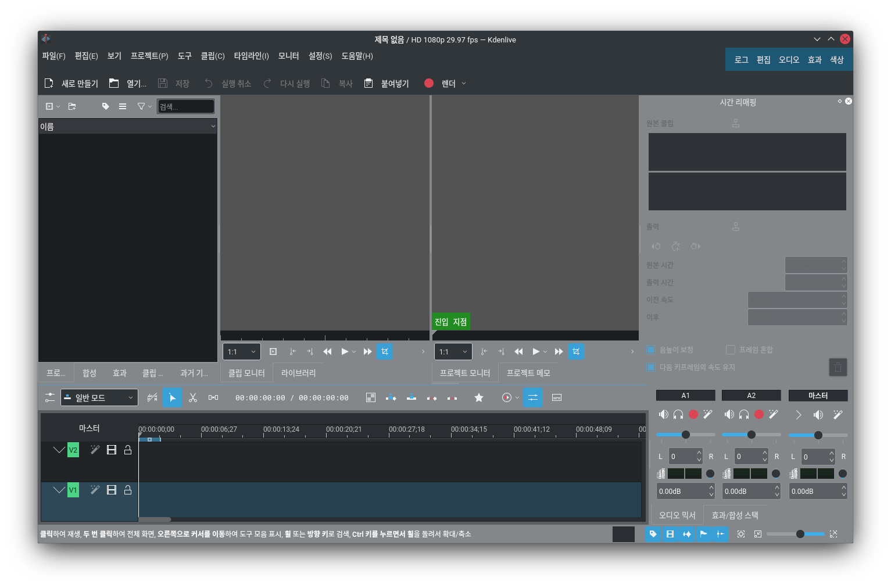891x588 pixels.
Task: Lock the V2 track
Action: [x=128, y=450]
